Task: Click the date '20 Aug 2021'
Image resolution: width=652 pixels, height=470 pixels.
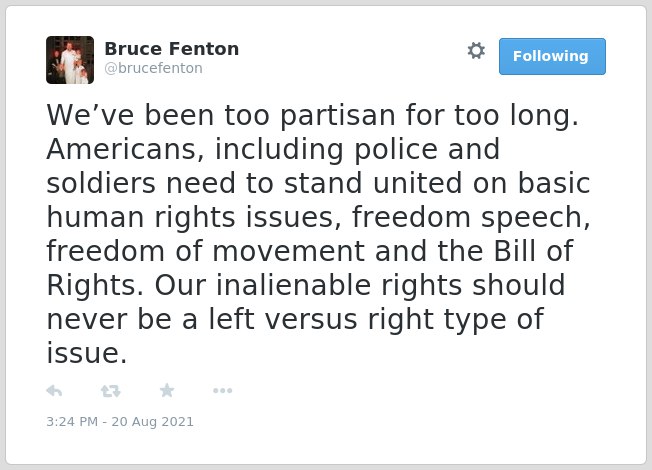Action: click(x=153, y=422)
